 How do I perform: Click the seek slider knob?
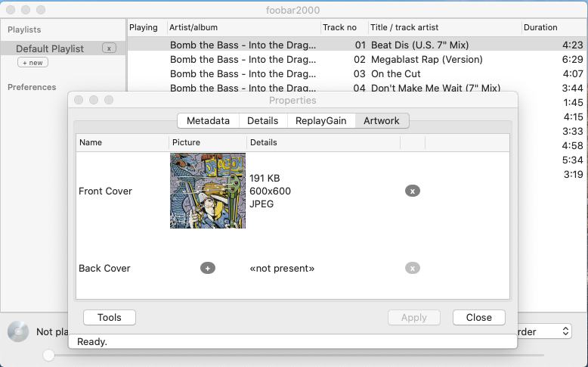pyautogui.click(x=49, y=355)
